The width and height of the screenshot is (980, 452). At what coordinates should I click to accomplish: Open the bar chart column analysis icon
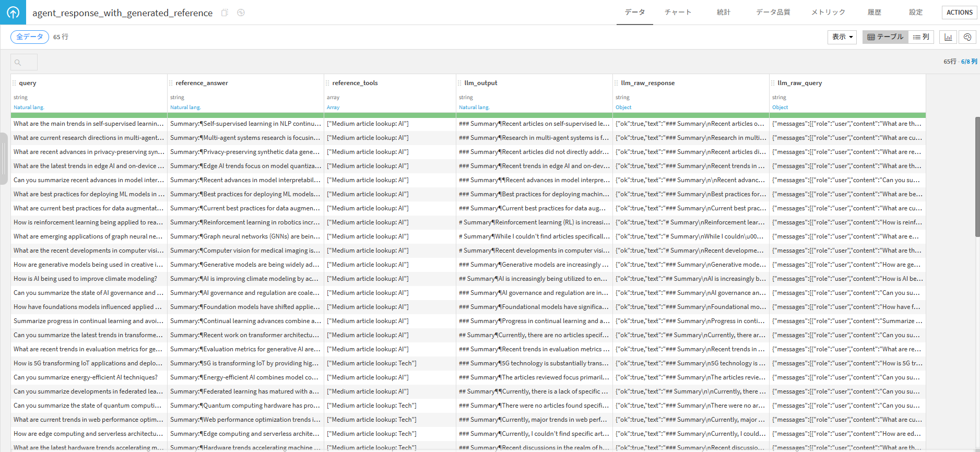(948, 37)
